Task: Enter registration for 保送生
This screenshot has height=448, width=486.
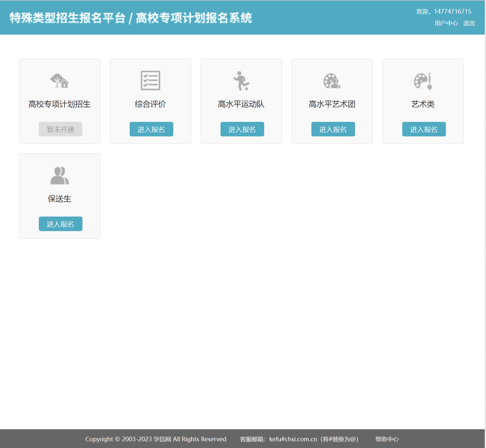Action: [60, 224]
